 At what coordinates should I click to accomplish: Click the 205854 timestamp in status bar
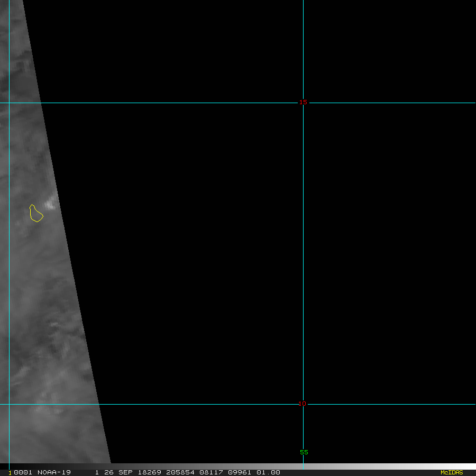tap(180, 472)
